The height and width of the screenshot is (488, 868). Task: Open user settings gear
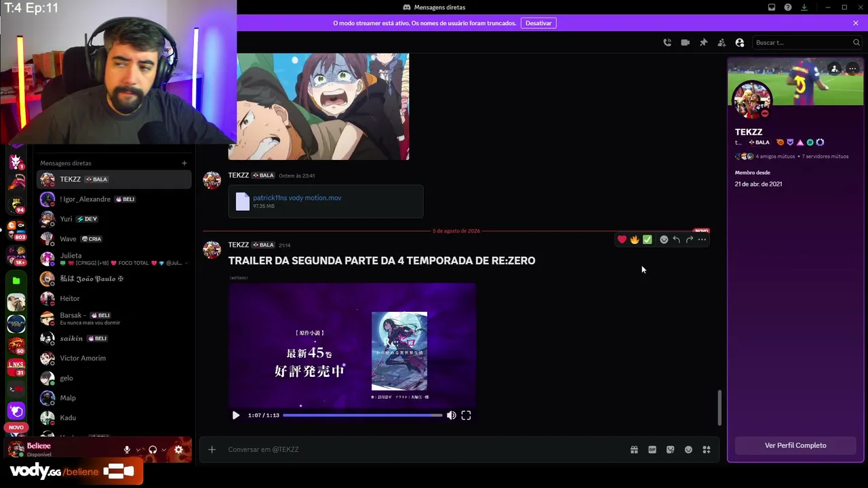(179, 449)
